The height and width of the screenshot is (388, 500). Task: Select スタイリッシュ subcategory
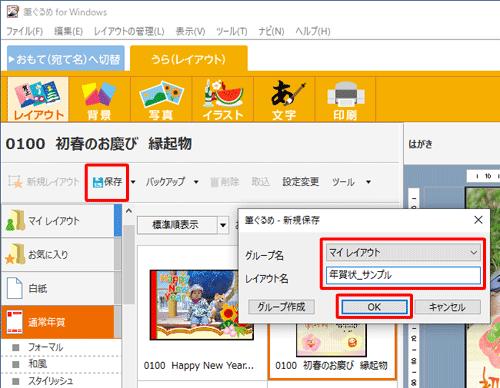click(x=50, y=381)
